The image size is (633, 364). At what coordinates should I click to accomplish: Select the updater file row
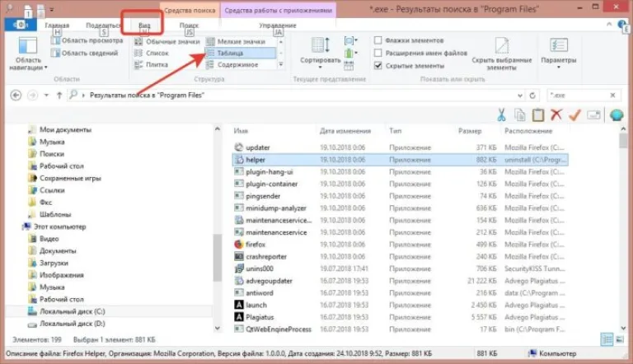400,147
